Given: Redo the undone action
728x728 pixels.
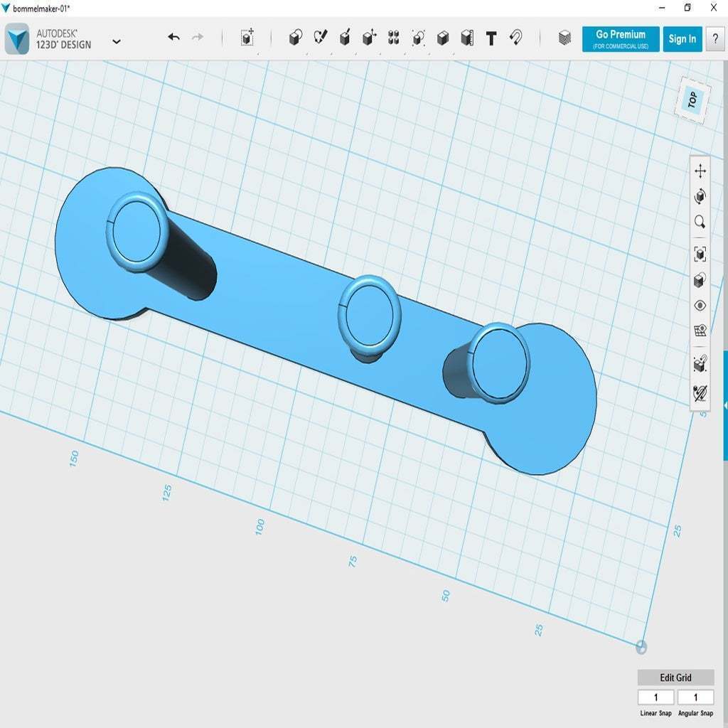Looking at the screenshot, I should (198, 37).
